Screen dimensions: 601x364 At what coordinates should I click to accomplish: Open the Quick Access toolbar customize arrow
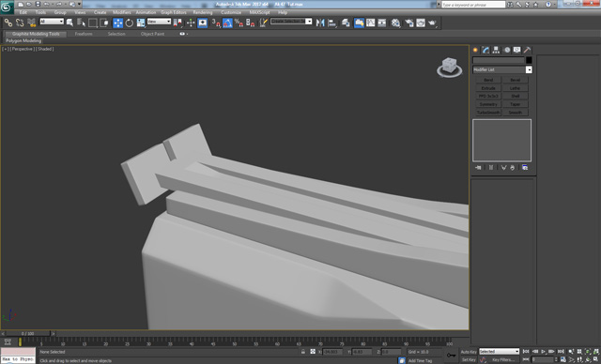pos(80,4)
